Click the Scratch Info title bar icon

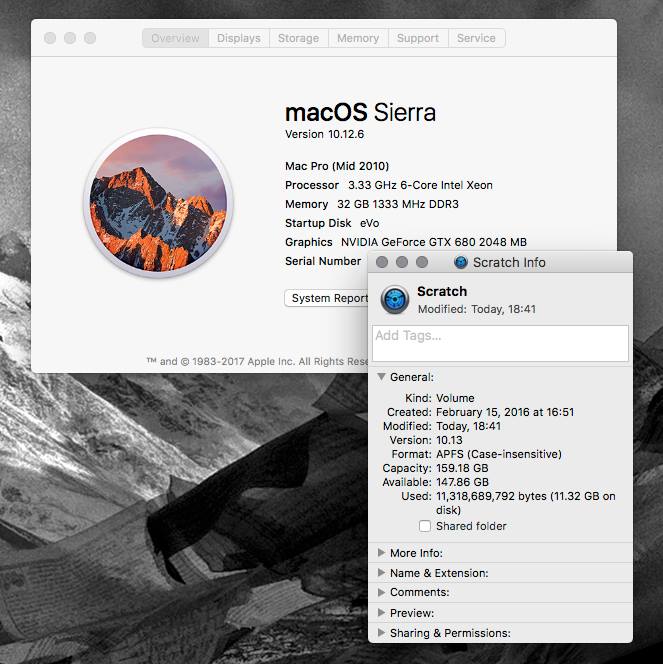(461, 263)
